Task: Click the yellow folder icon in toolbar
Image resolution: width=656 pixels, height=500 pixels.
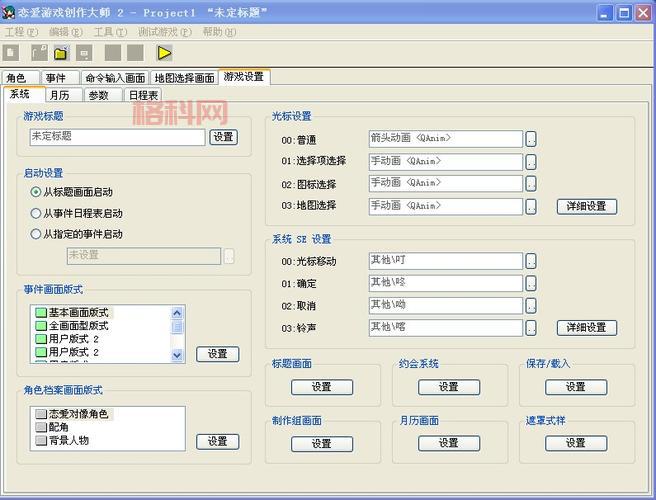Action: point(61,53)
